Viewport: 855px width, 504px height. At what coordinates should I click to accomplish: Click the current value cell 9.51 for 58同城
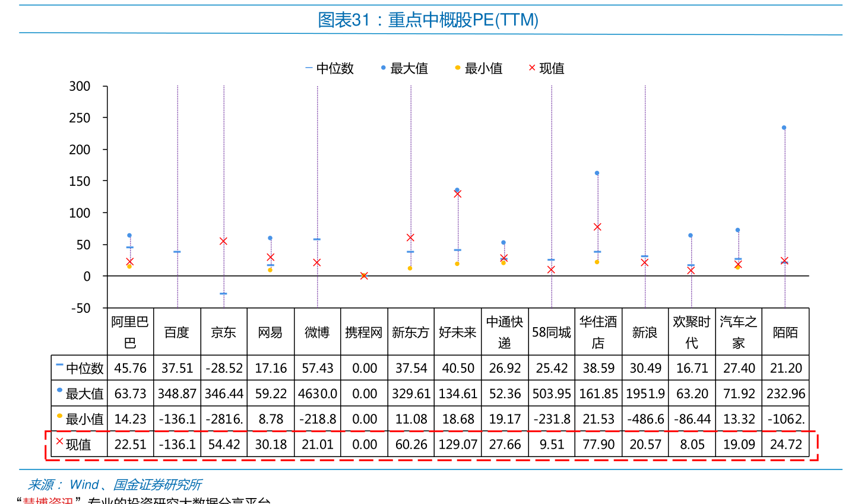(x=552, y=445)
